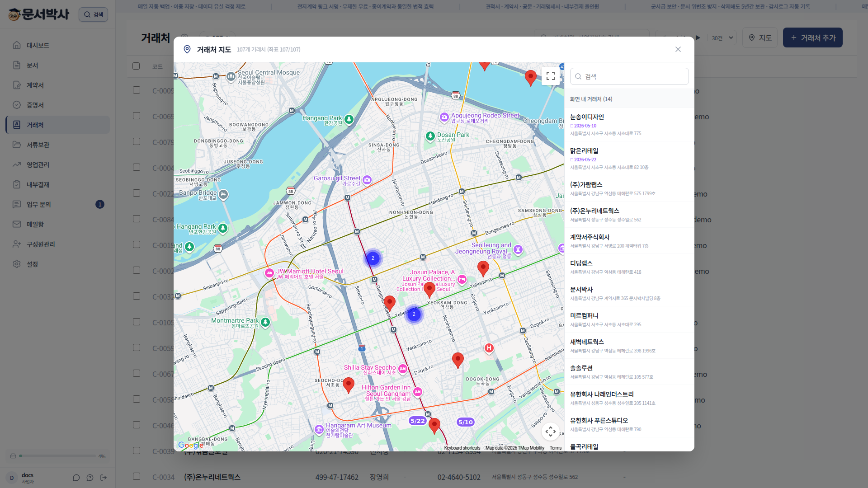Click the 거래처 추가 button

tap(813, 38)
